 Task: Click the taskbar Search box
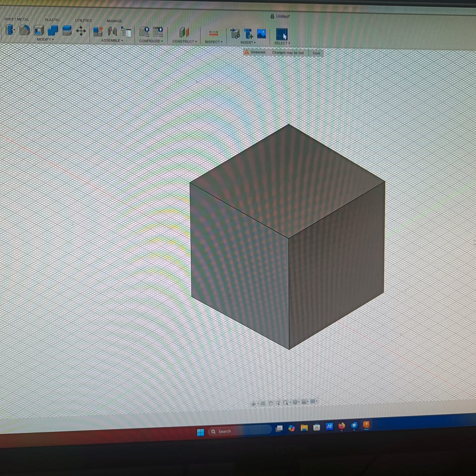(x=240, y=431)
